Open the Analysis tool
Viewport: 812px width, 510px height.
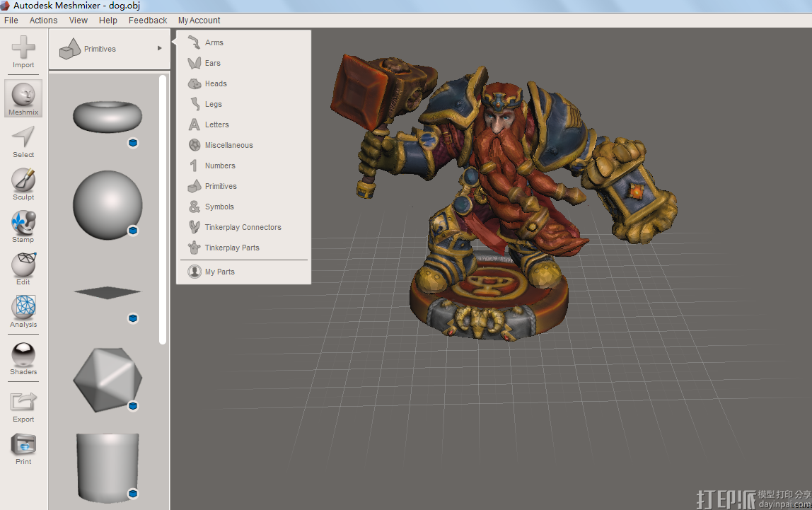(23, 311)
